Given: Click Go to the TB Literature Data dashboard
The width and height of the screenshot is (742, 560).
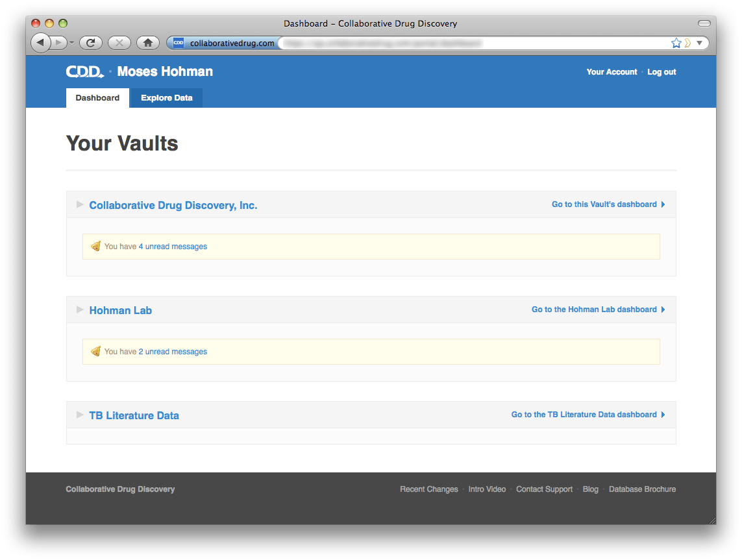Looking at the screenshot, I should [x=588, y=415].
